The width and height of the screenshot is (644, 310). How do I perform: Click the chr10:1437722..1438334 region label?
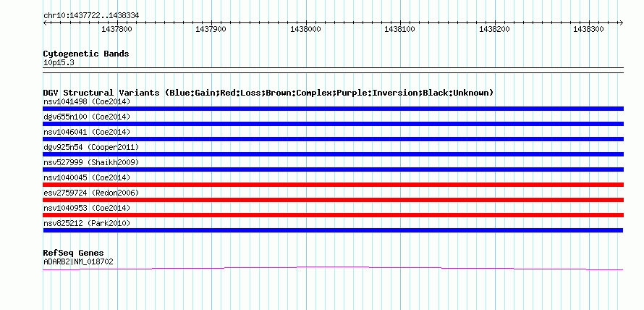tap(91, 16)
